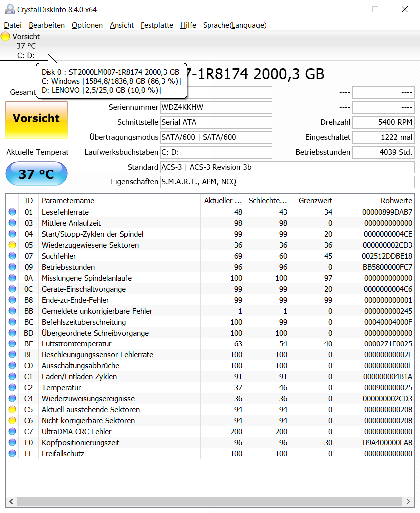
Task: Click the ID column header
Action: [x=29, y=200]
